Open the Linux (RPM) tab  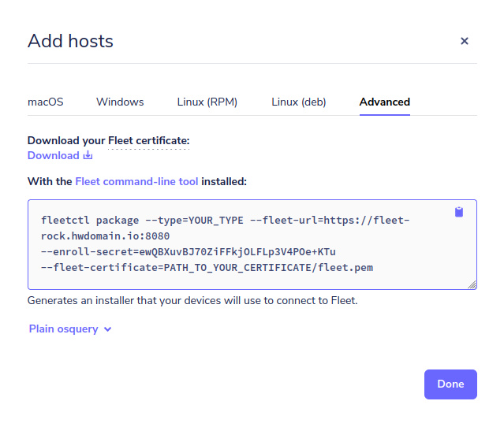207,102
